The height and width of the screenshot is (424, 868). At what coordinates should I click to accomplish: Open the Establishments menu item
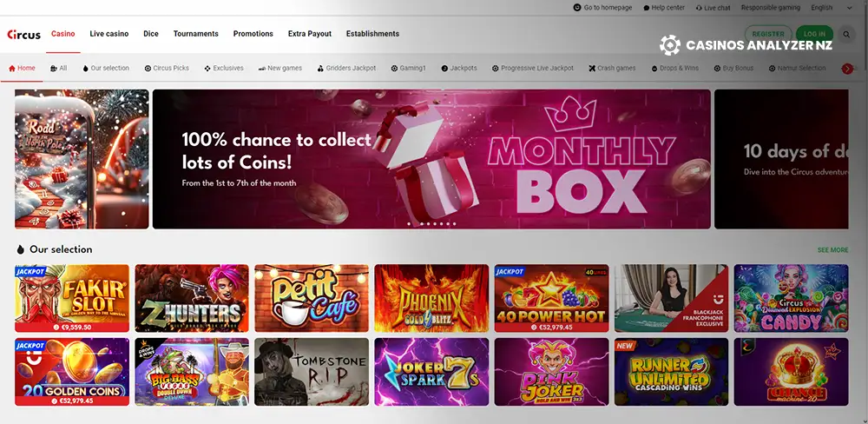point(372,34)
